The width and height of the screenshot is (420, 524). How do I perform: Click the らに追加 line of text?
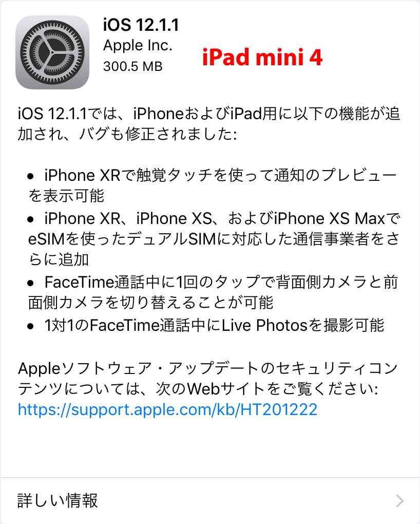point(59,259)
